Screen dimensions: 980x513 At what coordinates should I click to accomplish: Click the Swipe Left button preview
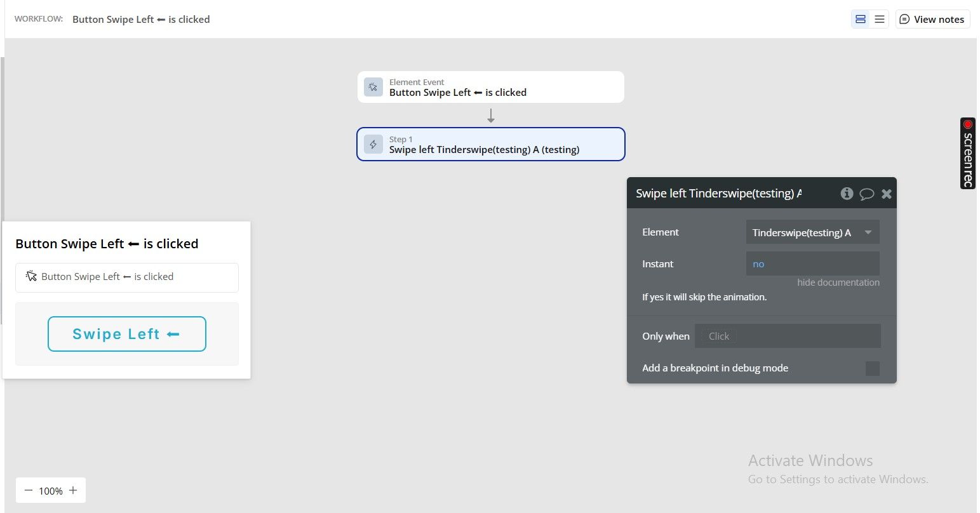click(x=127, y=334)
